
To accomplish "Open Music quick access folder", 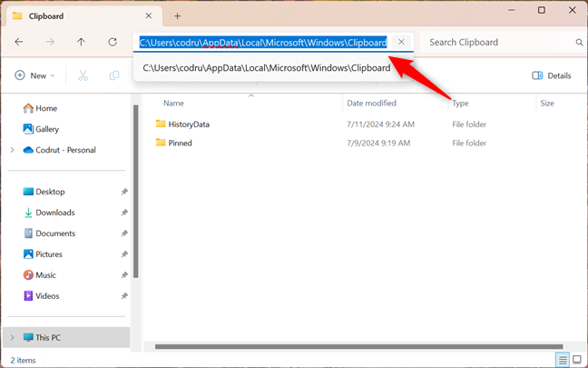I will tap(39, 275).
